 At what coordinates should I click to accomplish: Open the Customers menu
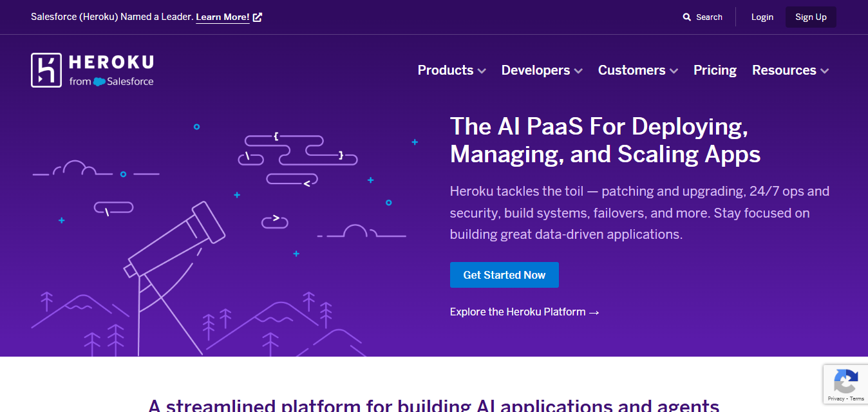tap(637, 70)
